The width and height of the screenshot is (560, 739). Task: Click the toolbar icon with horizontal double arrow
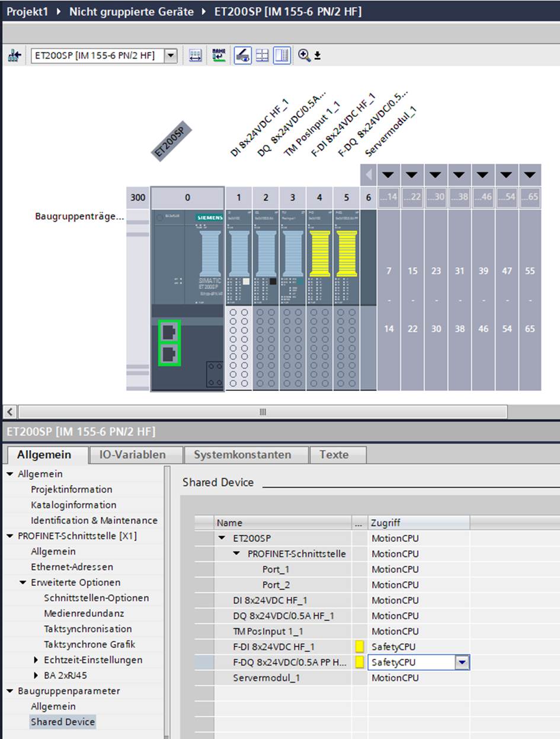195,56
